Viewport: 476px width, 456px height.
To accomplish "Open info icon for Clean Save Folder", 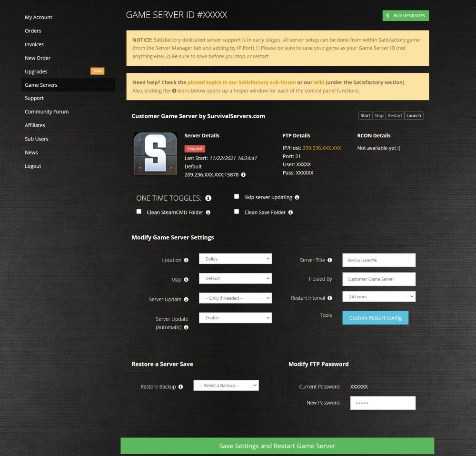I will [290, 213].
